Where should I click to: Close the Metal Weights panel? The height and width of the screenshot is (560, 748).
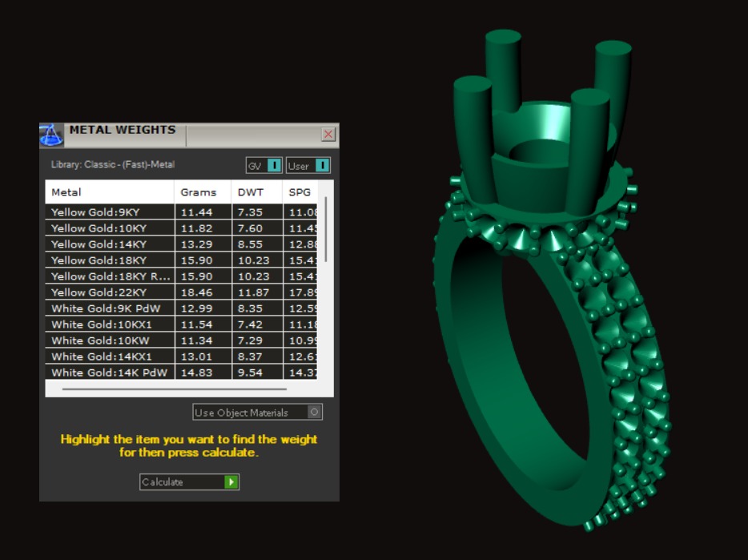pos(328,135)
